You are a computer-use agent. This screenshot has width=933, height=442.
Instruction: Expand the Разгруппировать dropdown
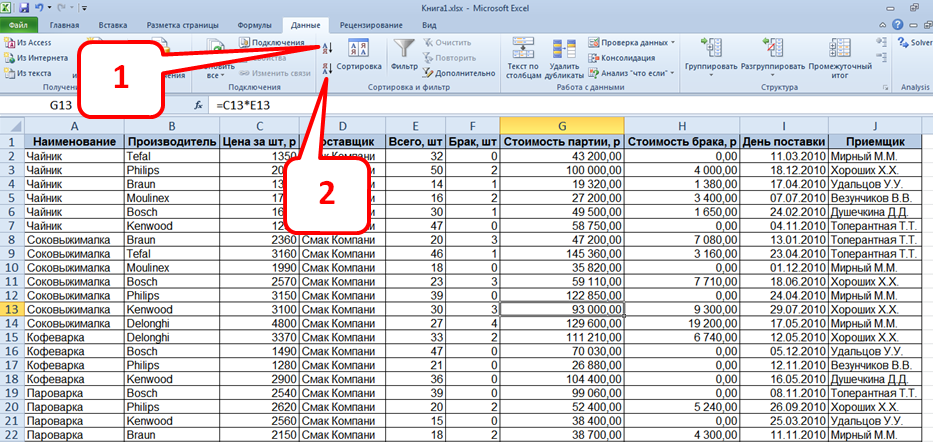[772, 71]
